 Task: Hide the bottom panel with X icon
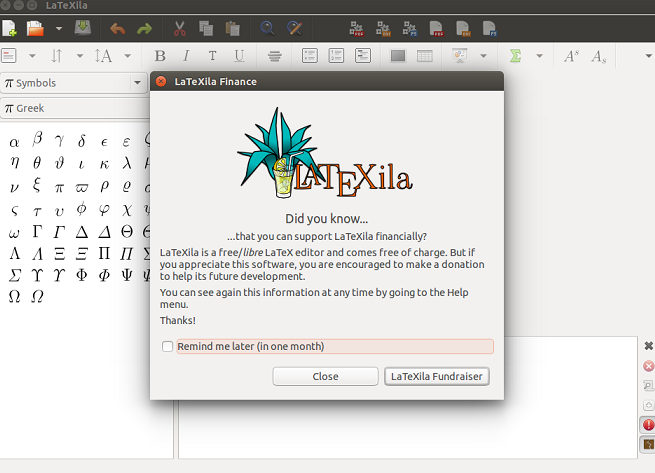(648, 346)
